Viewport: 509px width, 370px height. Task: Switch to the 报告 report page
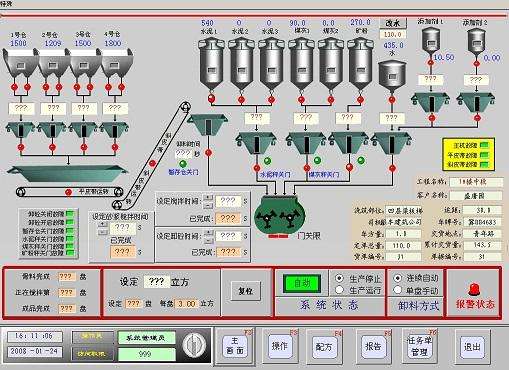[373, 347]
